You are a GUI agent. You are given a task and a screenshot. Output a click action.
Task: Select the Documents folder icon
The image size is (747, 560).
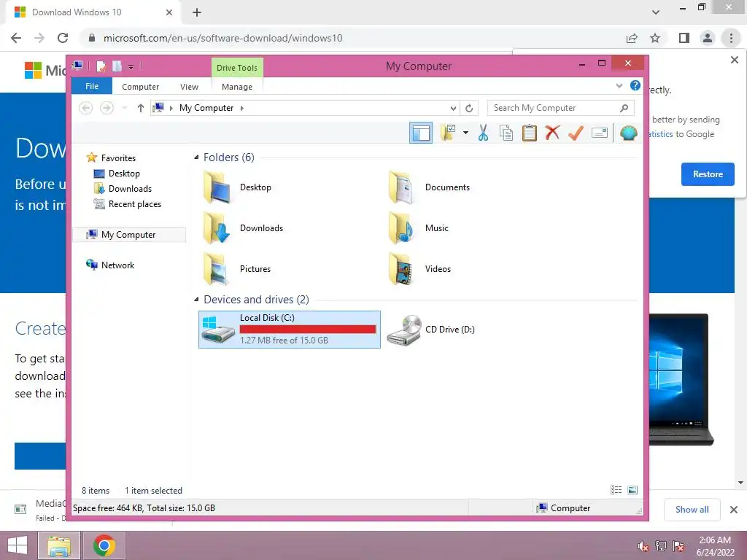coord(400,187)
